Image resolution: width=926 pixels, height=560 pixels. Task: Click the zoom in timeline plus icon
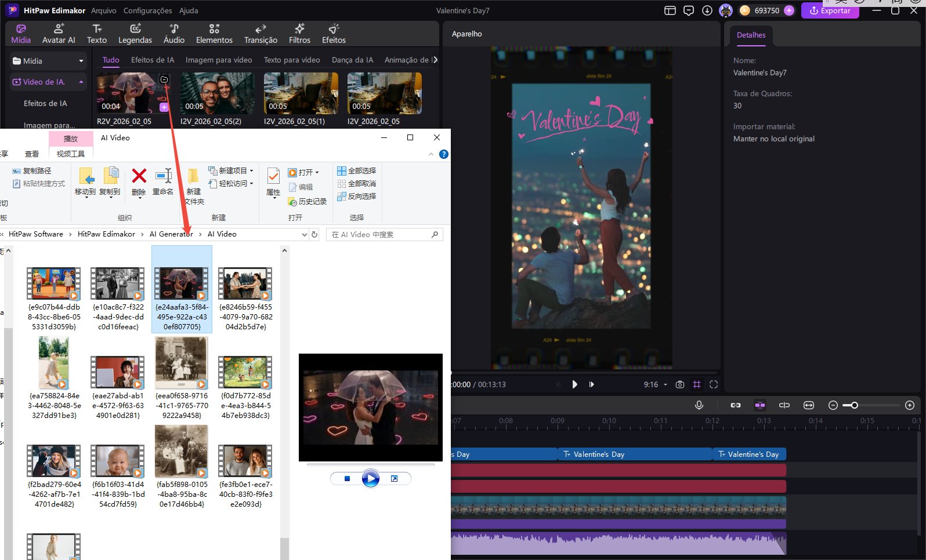pyautogui.click(x=910, y=405)
